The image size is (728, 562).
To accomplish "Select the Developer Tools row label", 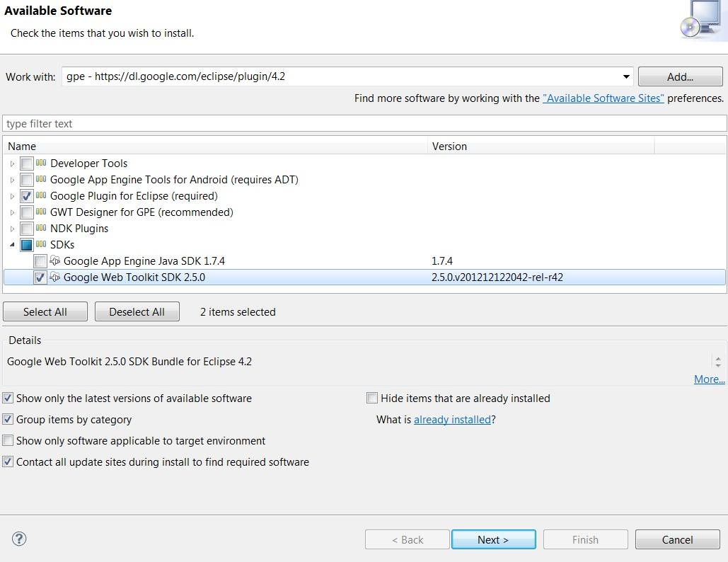I will point(88,164).
